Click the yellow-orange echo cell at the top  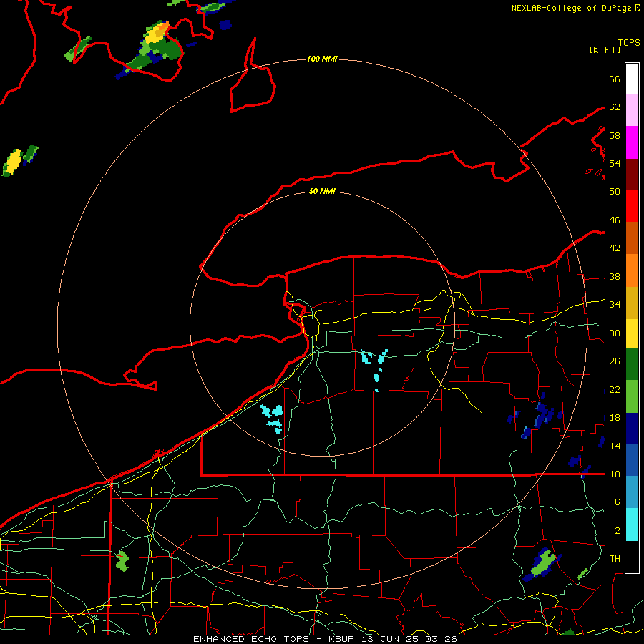click(x=157, y=34)
